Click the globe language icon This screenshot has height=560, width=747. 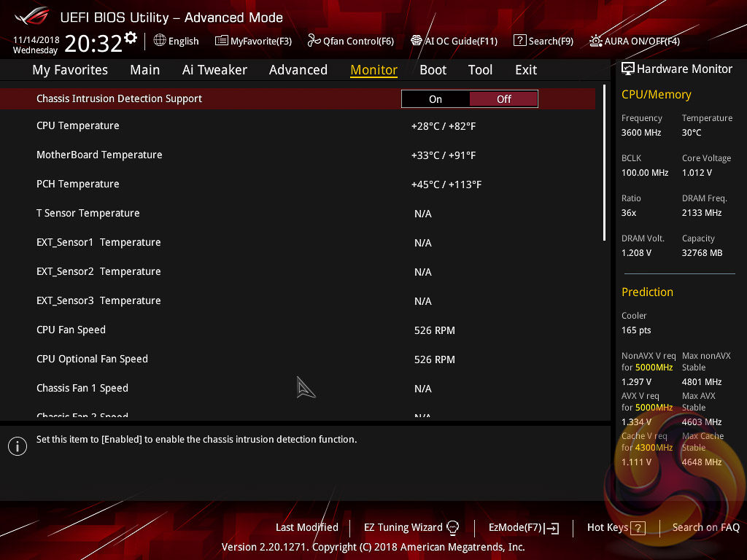pos(160,41)
